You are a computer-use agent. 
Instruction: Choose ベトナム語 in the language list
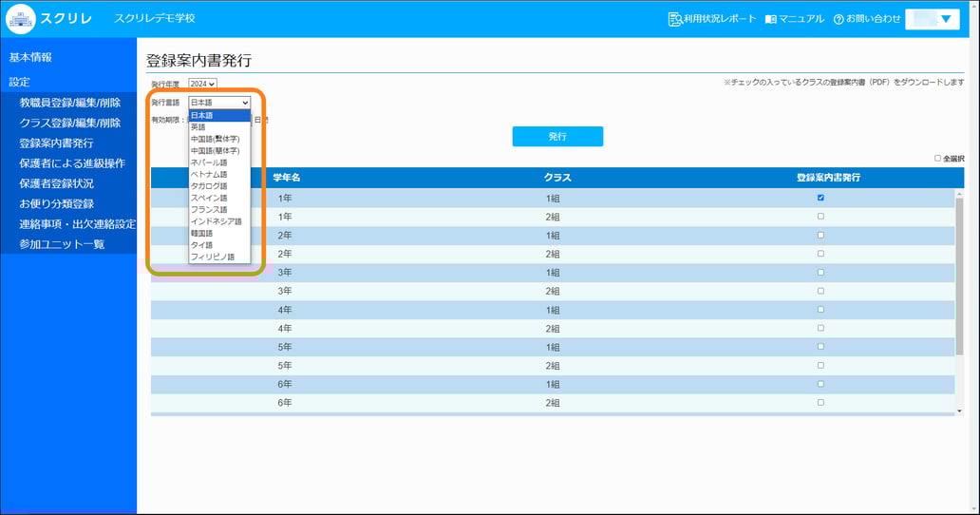209,174
